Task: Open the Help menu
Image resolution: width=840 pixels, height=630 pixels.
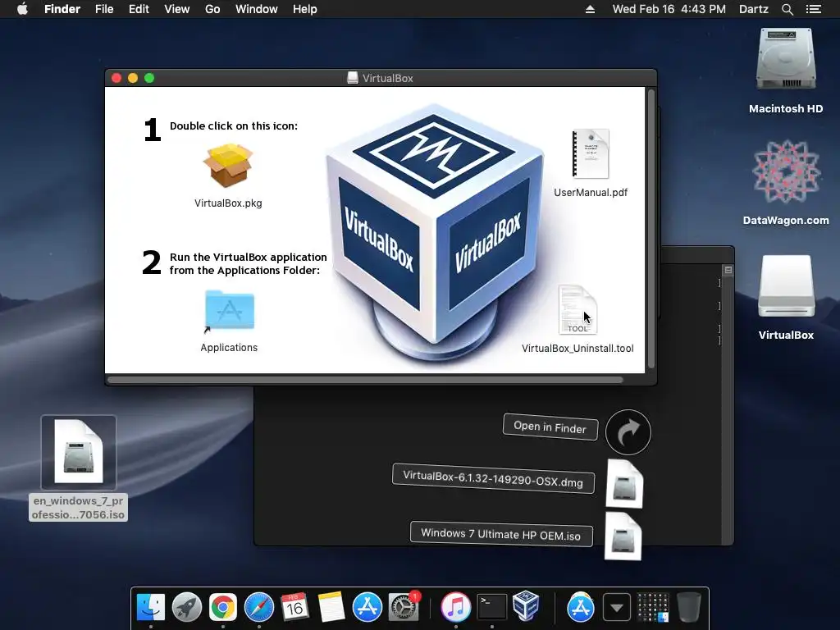Action: click(305, 9)
